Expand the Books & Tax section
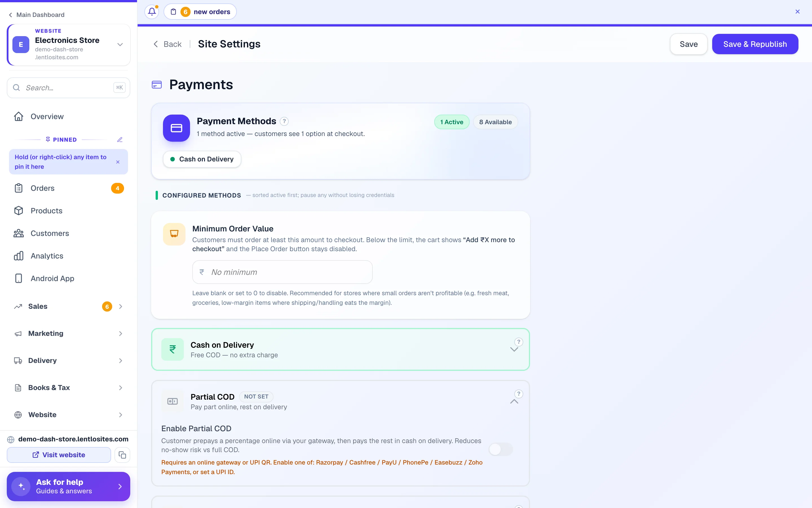The height and width of the screenshot is (508, 812). 69,388
